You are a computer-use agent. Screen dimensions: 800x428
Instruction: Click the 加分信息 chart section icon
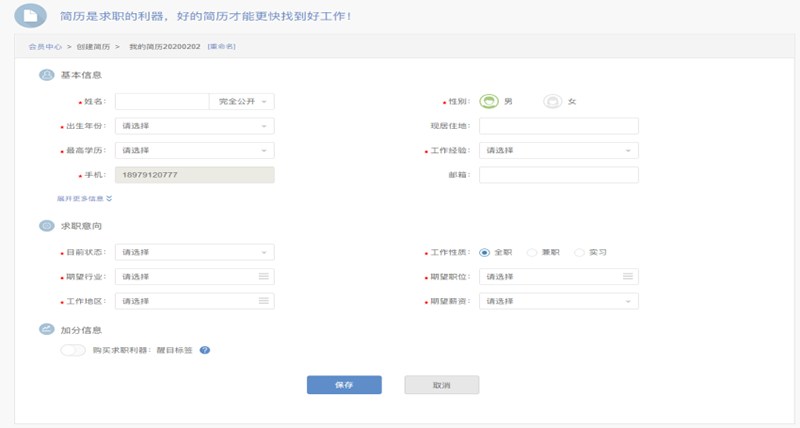[x=46, y=330]
